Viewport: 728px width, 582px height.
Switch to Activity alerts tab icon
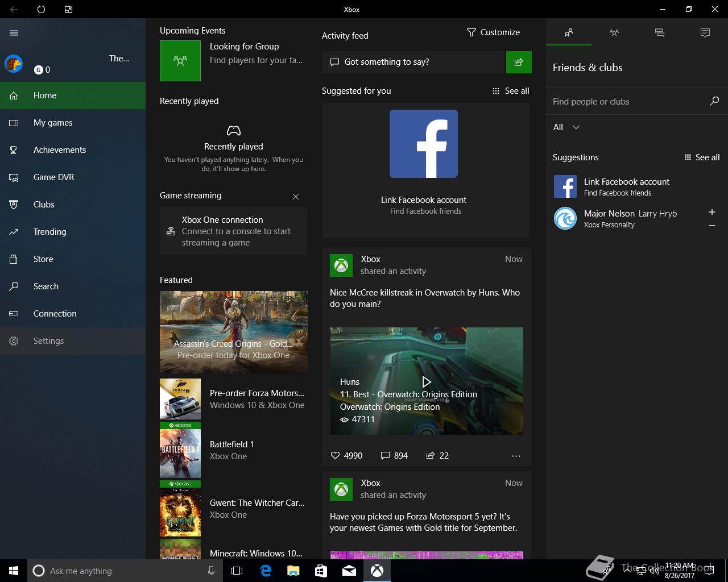coord(705,33)
